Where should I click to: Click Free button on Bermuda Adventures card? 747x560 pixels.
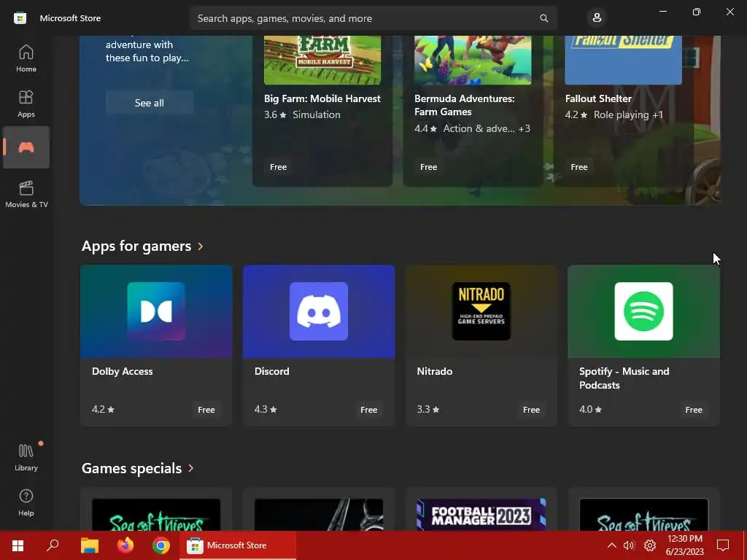point(428,167)
